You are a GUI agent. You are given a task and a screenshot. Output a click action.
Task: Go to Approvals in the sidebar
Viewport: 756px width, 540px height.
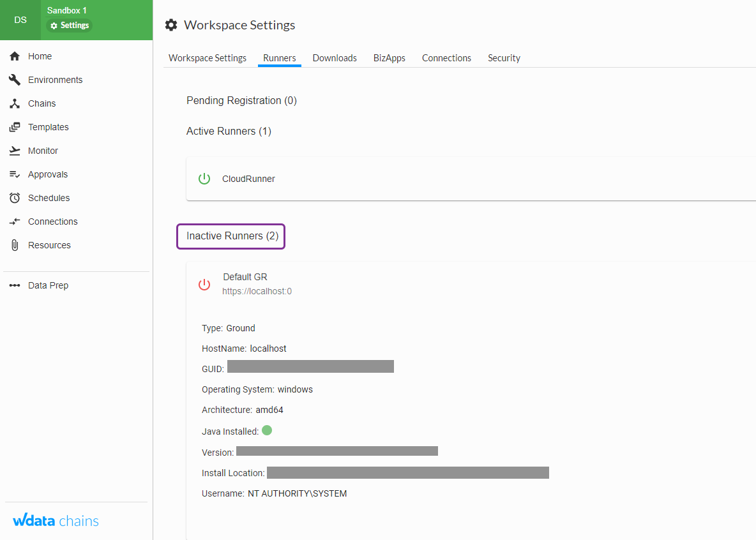48,174
